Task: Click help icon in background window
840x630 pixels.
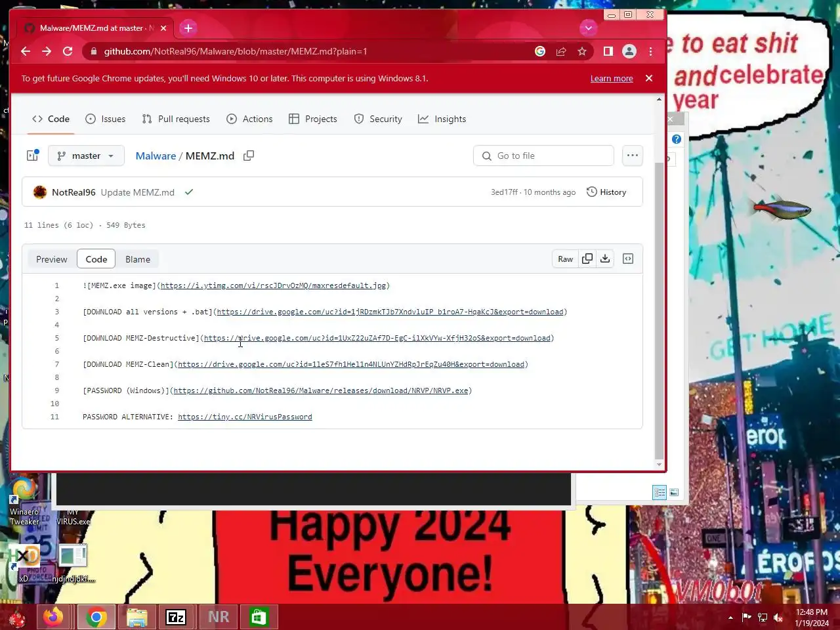Action: coord(677,139)
